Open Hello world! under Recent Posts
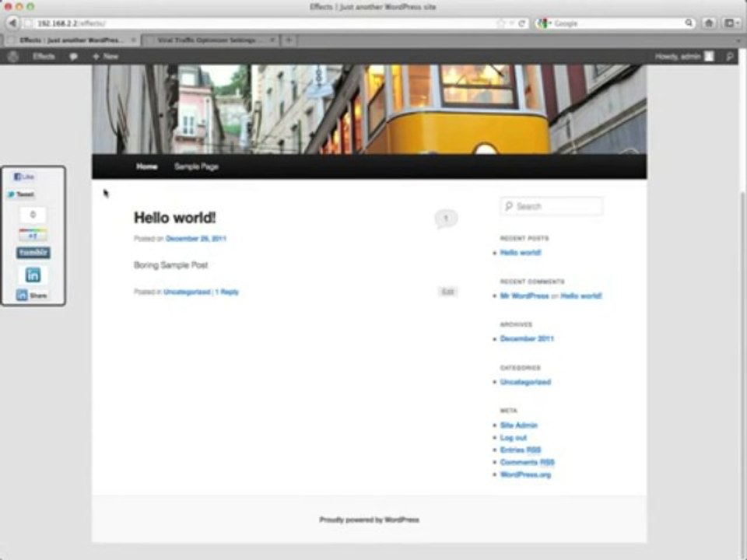Viewport: 747px width, 560px height. pyautogui.click(x=521, y=252)
